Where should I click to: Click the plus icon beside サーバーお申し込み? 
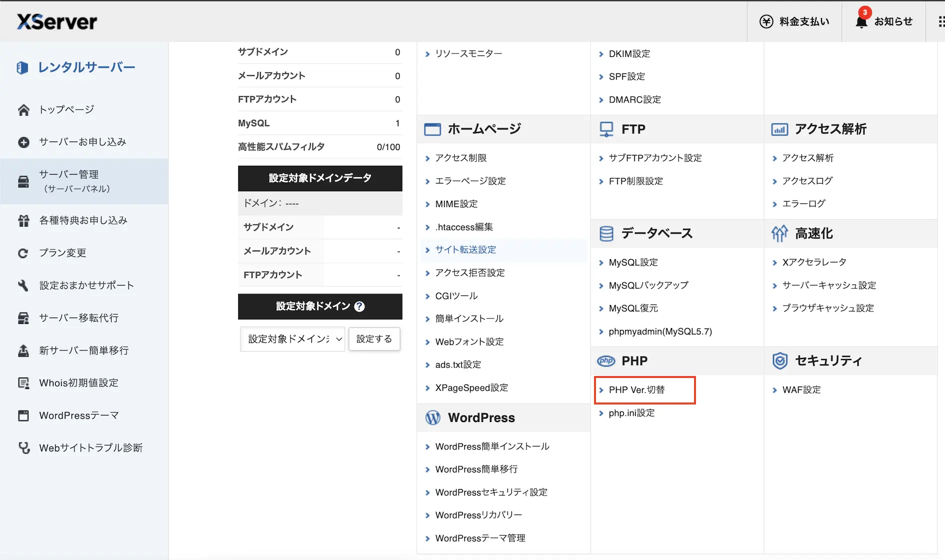pyautogui.click(x=23, y=142)
